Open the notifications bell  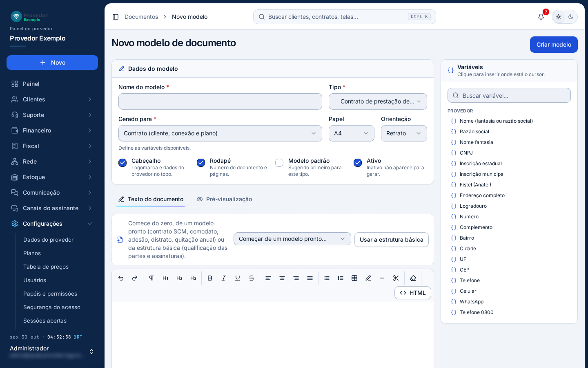click(x=541, y=17)
